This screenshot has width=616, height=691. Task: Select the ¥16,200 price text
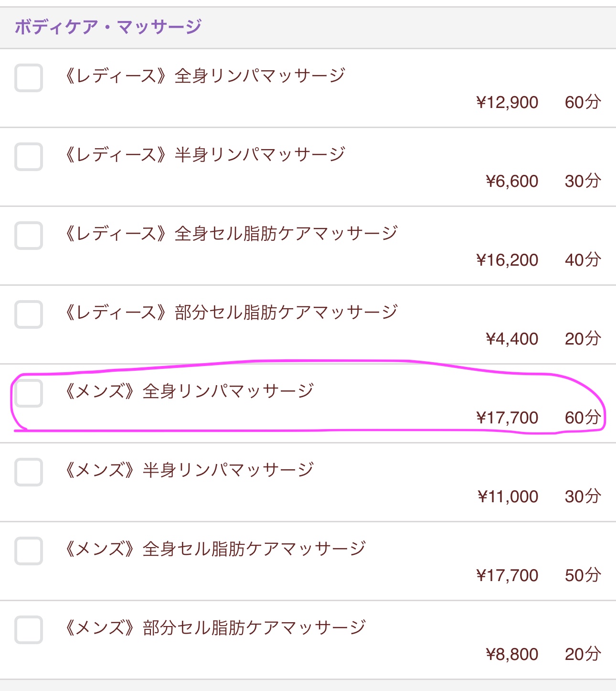[507, 260]
